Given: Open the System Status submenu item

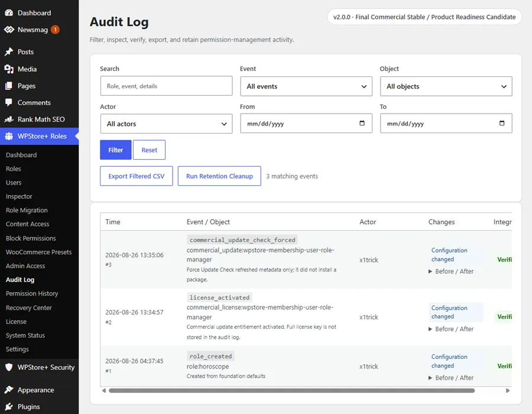Looking at the screenshot, I should coord(25,335).
